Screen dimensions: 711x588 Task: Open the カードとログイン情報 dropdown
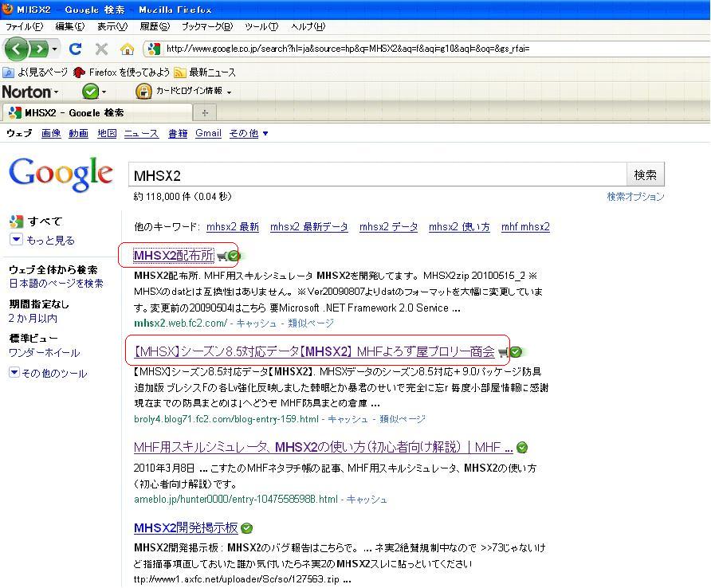tap(194, 91)
